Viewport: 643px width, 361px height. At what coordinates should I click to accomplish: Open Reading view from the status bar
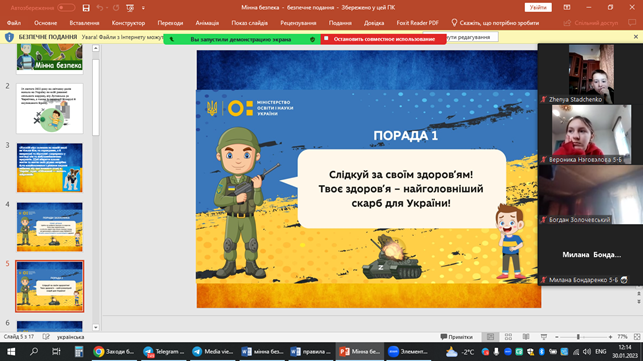coord(526,337)
